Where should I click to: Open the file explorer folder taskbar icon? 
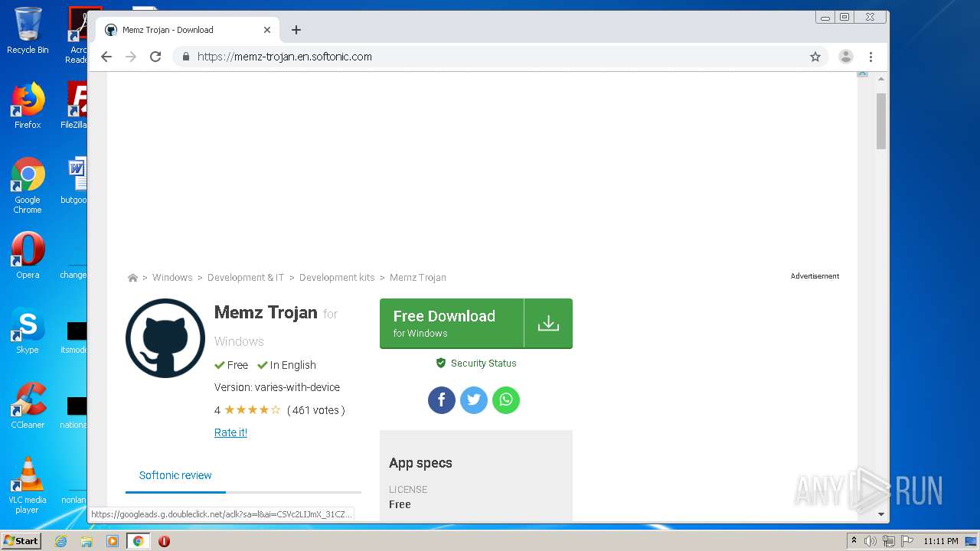87,541
